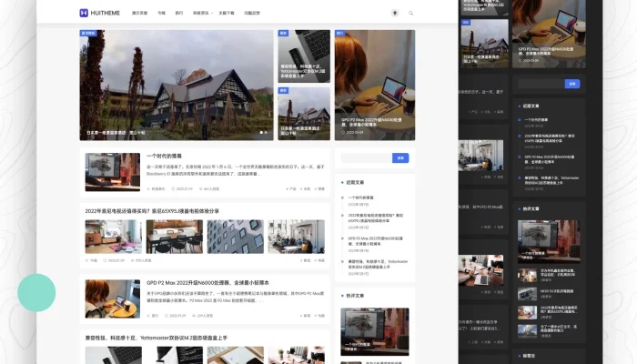The image size is (637, 364).
Task: Click the desk monitor thumbnail of the first article
Action: (112, 171)
